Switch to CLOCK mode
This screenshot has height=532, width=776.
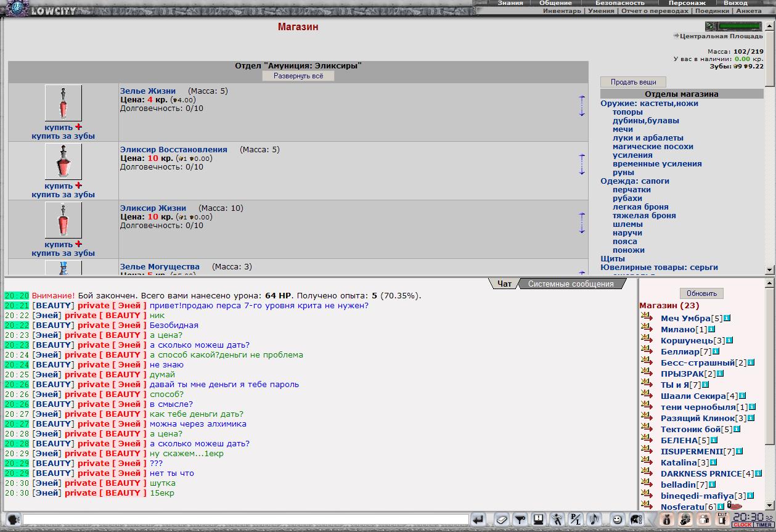click(742, 525)
